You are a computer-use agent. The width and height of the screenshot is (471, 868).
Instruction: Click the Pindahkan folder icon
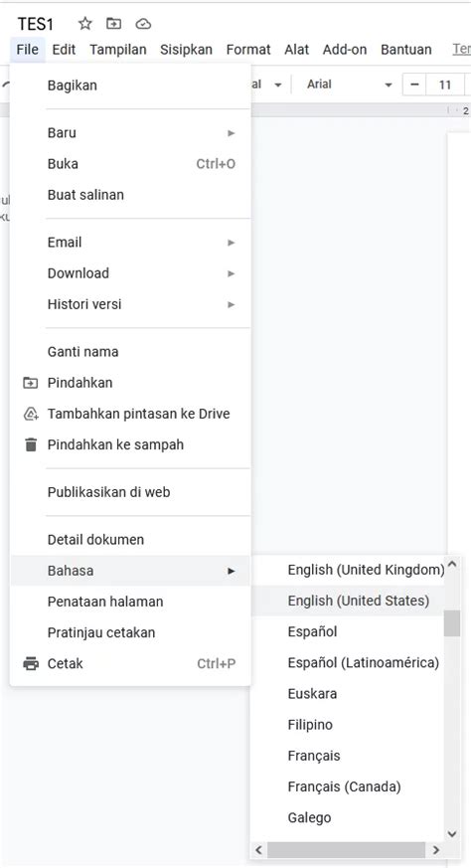[x=31, y=383]
